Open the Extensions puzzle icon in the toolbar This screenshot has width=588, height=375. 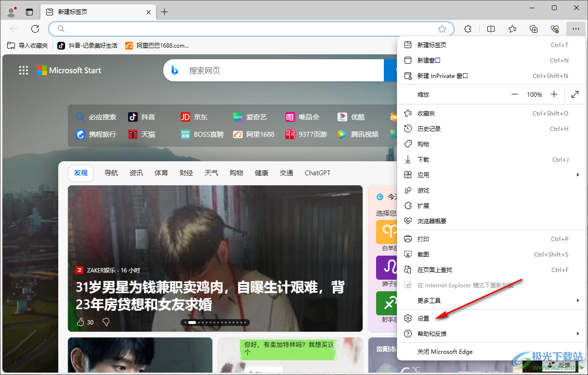click(467, 29)
